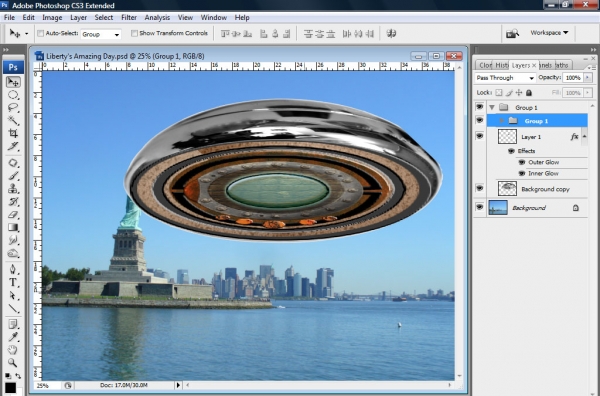Click the foreground color swatch

point(10,388)
